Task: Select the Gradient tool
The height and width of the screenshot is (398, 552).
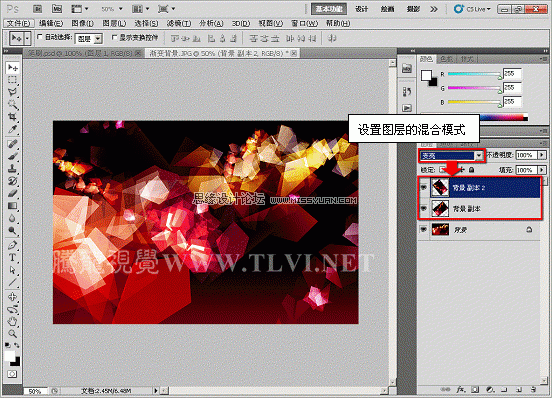Action: pos(12,206)
